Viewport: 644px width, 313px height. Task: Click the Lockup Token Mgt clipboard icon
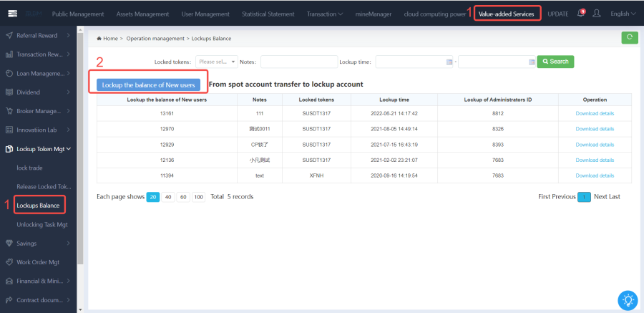(9, 149)
